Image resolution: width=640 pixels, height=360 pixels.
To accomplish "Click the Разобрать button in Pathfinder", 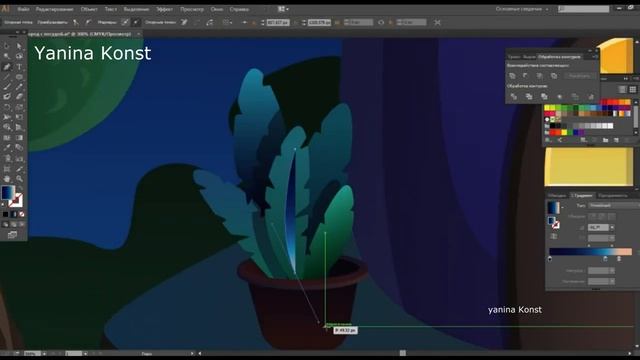I will point(579,76).
